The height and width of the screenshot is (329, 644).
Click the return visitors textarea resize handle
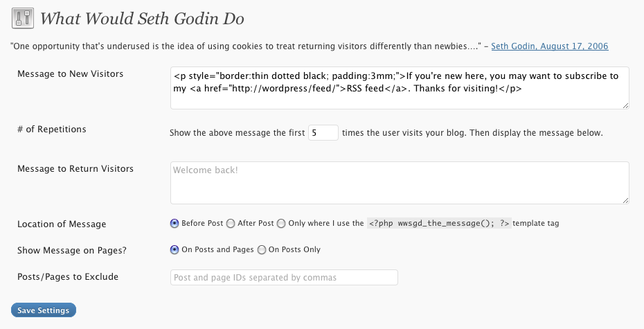(x=625, y=200)
